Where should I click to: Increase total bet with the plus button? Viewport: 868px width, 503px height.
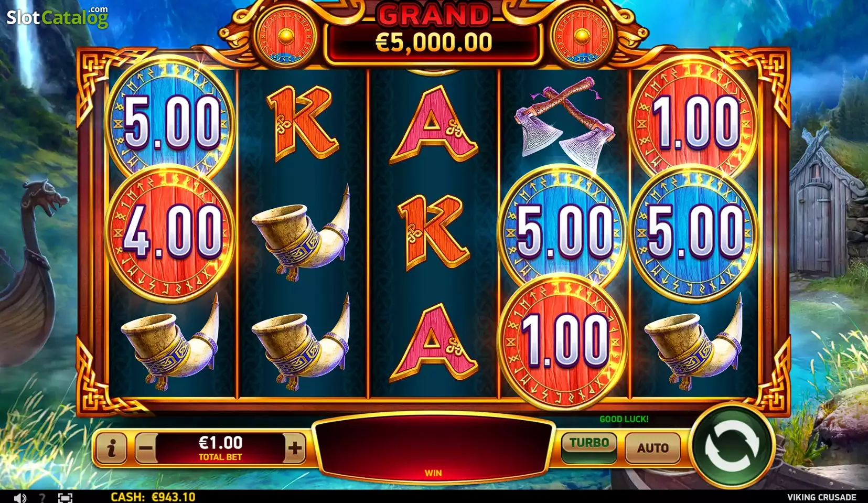coord(295,448)
